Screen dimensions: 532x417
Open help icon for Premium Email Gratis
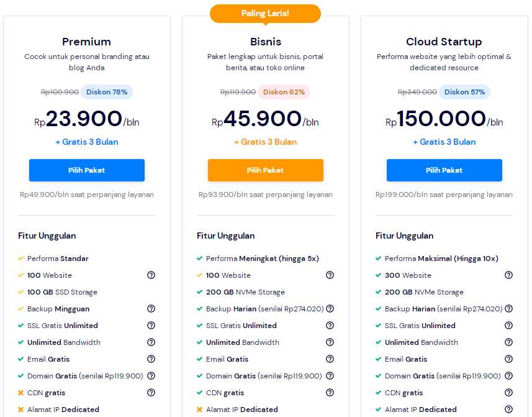point(151,359)
